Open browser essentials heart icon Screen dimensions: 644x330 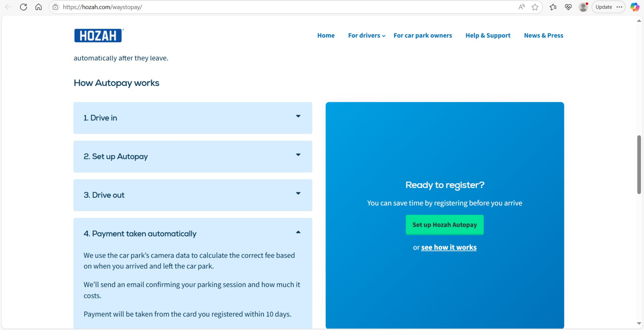coord(568,7)
